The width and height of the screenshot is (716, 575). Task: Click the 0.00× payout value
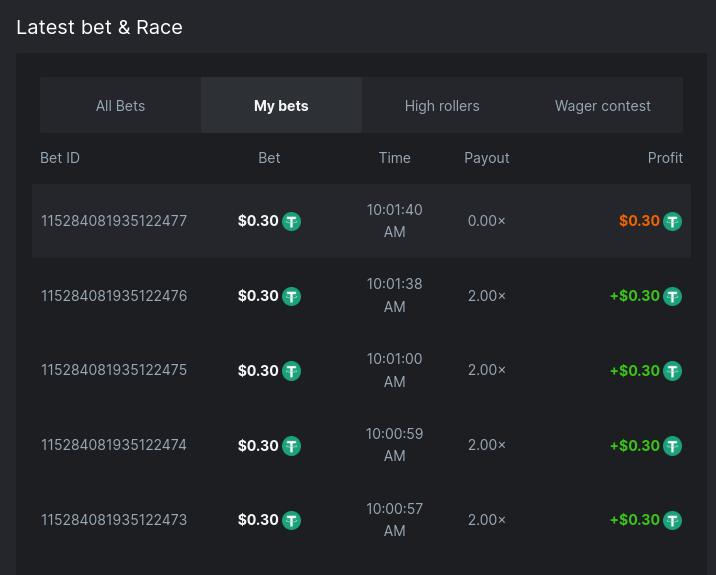pos(487,221)
